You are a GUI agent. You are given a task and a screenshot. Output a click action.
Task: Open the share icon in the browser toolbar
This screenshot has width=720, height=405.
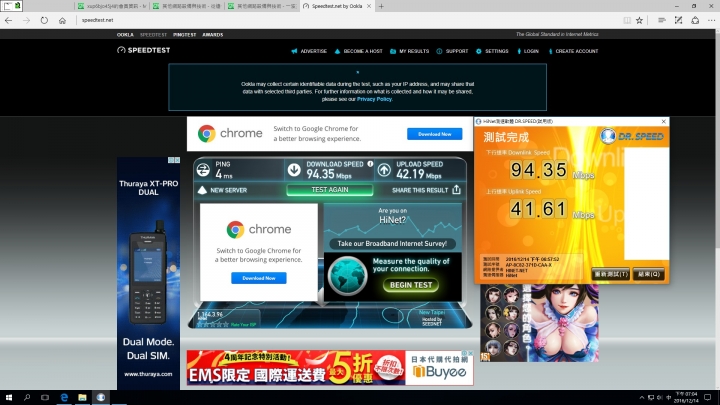(695, 20)
